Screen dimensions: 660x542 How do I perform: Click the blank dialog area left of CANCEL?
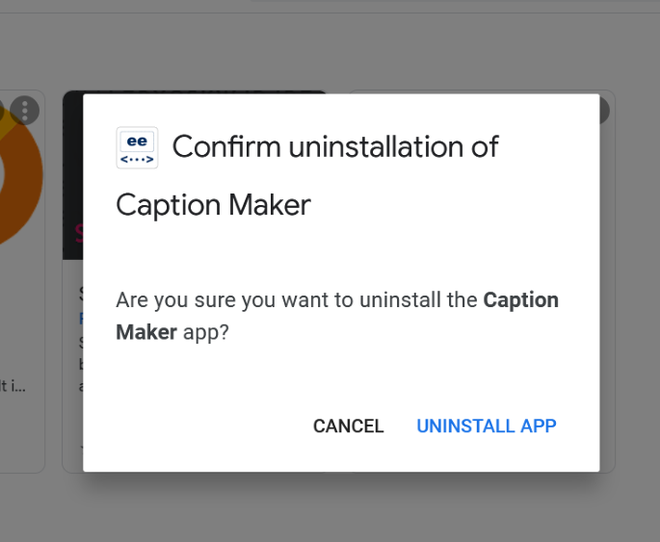[200, 426]
